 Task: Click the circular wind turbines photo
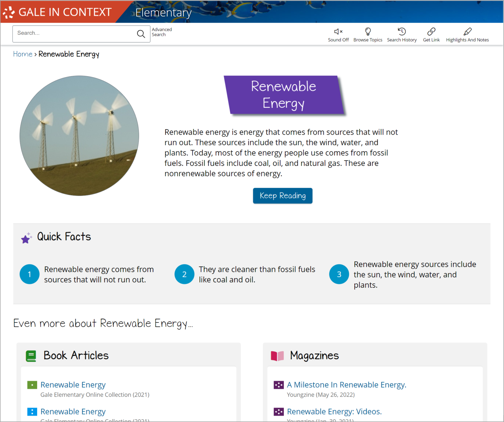click(x=79, y=135)
